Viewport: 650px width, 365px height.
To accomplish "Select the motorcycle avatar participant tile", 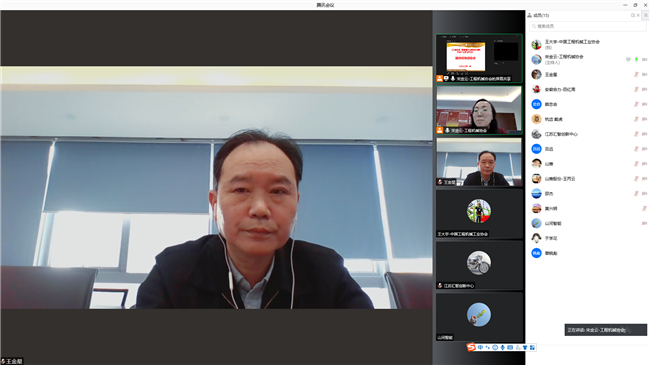I will 479,265.
